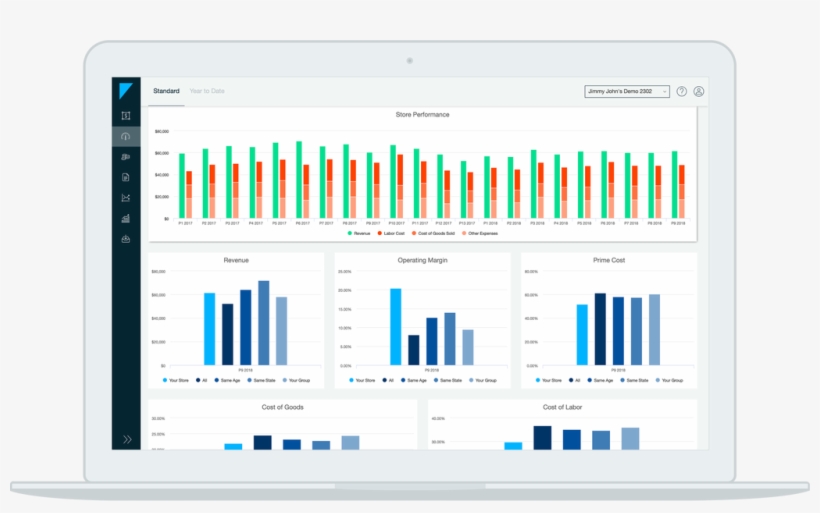
Task: Switch to the Standard tab
Action: click(x=166, y=91)
